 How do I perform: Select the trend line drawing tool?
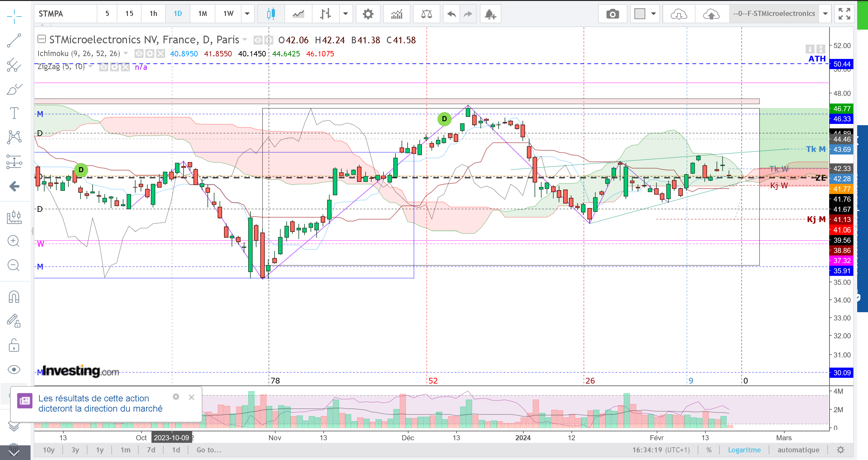(x=14, y=40)
